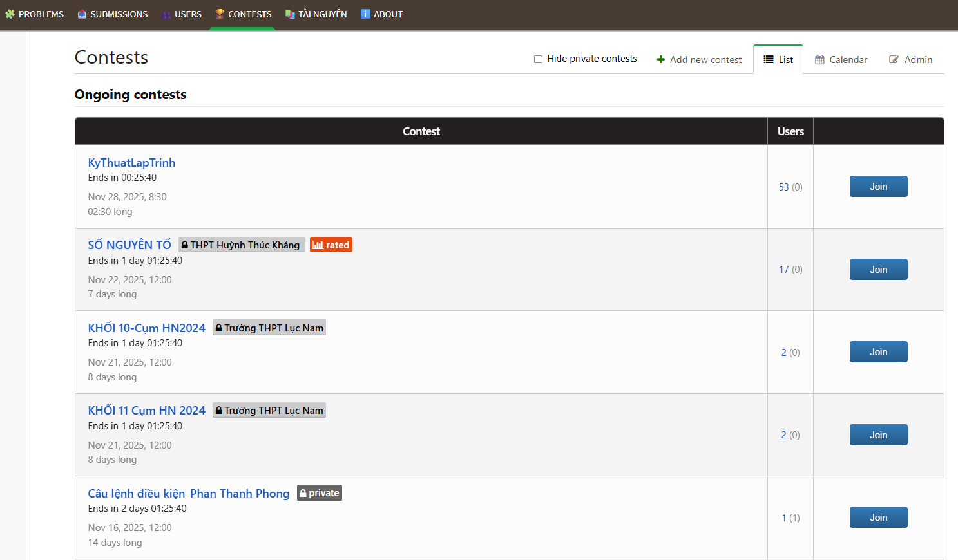The width and height of the screenshot is (958, 560).
Task: Click the books icon next to TÀI NGUYÊN
Action: (291, 14)
